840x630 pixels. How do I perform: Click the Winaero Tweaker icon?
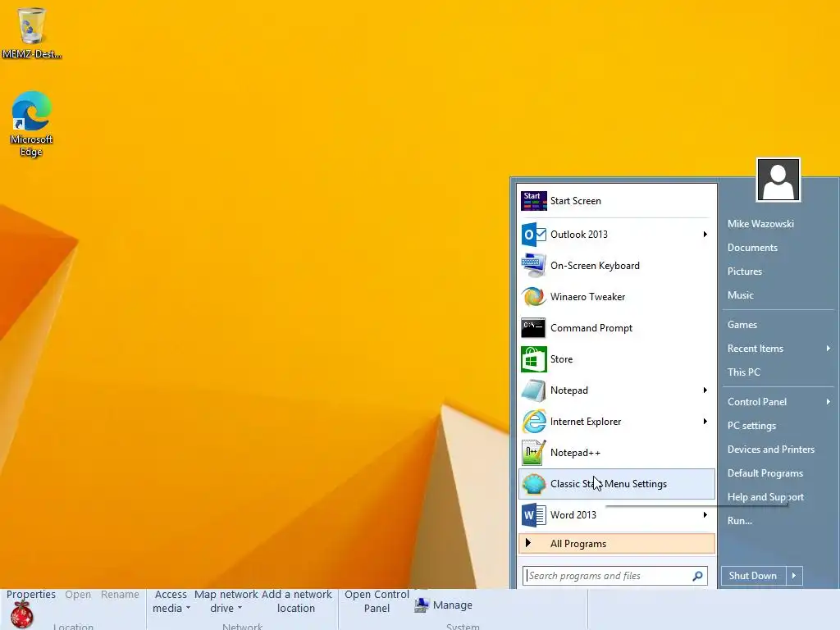tap(533, 297)
